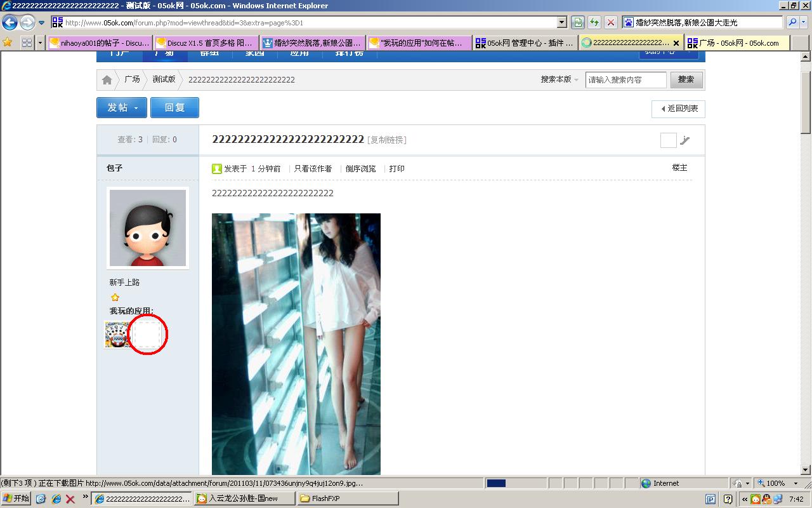Expand the 搜索本版 search scope dropdown
Image resolution: width=812 pixels, height=508 pixels.
(560, 79)
